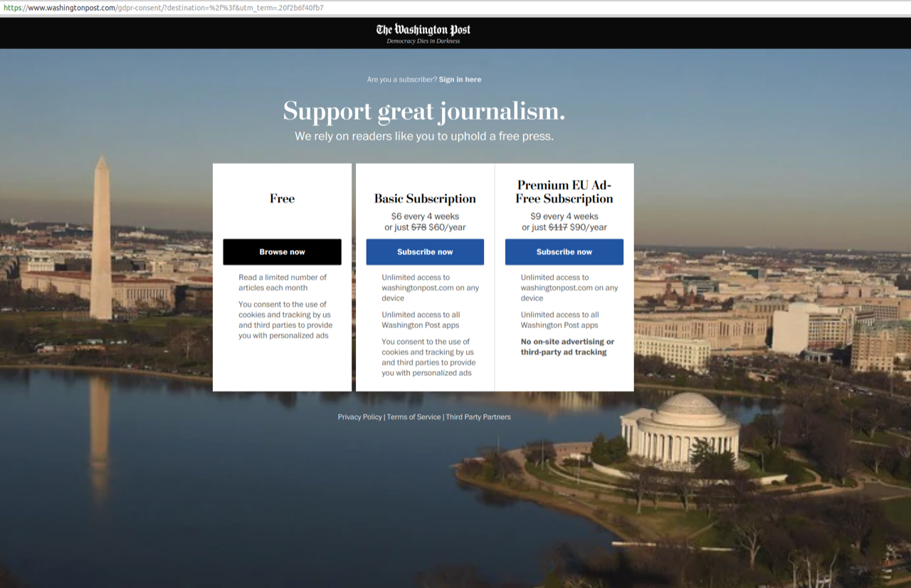Subscribe now under Premium EU Ad-Free

click(564, 252)
